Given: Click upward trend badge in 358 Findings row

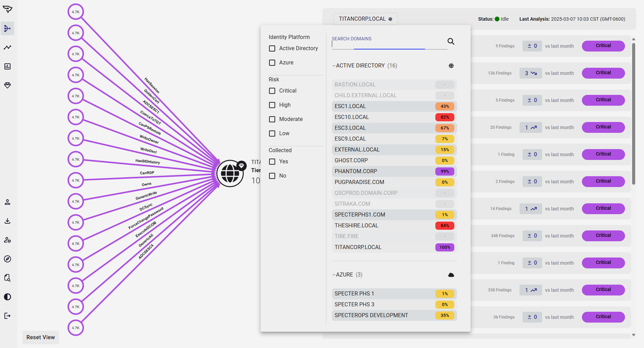Looking at the screenshot, I should [x=531, y=290].
